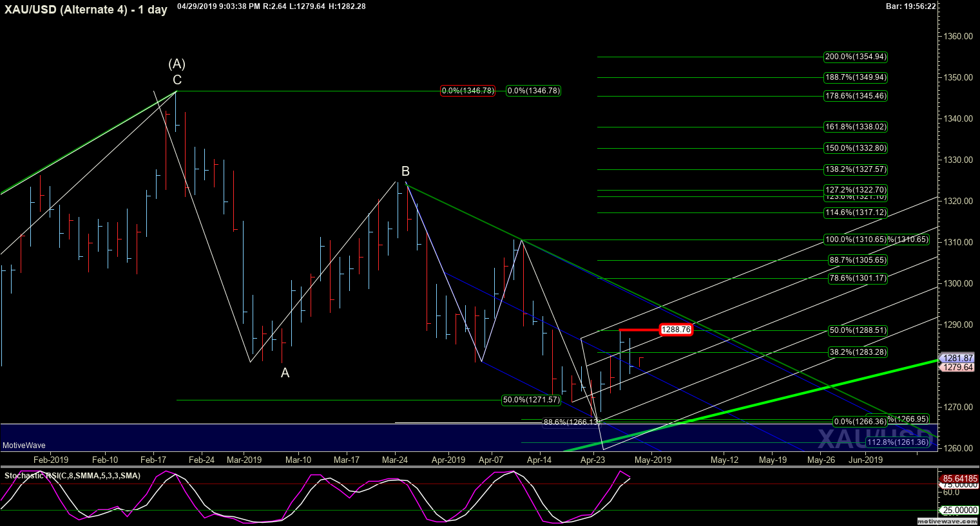The image size is (980, 526).
Task: Select the 78.6%(1301.17) retracement label
Action: pos(858,278)
